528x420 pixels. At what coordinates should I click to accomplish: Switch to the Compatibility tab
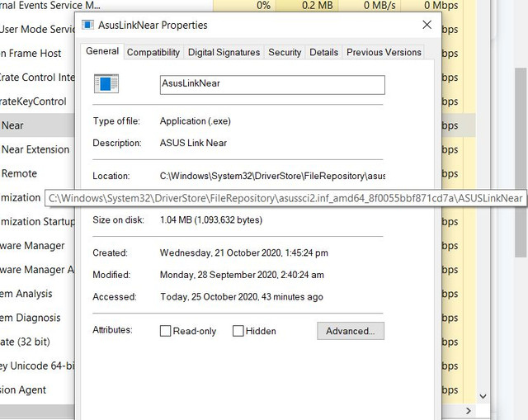(153, 53)
